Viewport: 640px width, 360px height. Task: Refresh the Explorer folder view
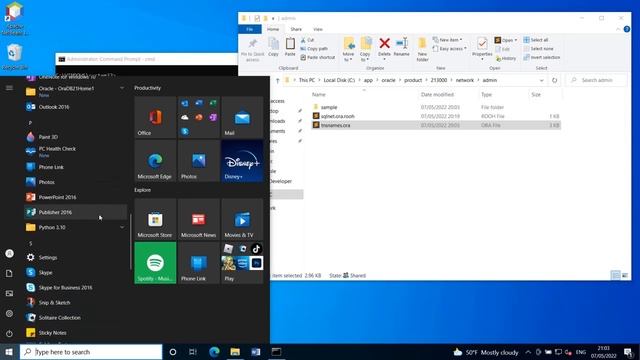[x=554, y=80]
